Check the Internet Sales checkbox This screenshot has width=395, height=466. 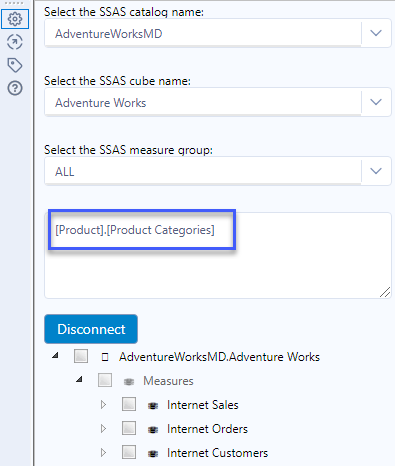(x=129, y=404)
